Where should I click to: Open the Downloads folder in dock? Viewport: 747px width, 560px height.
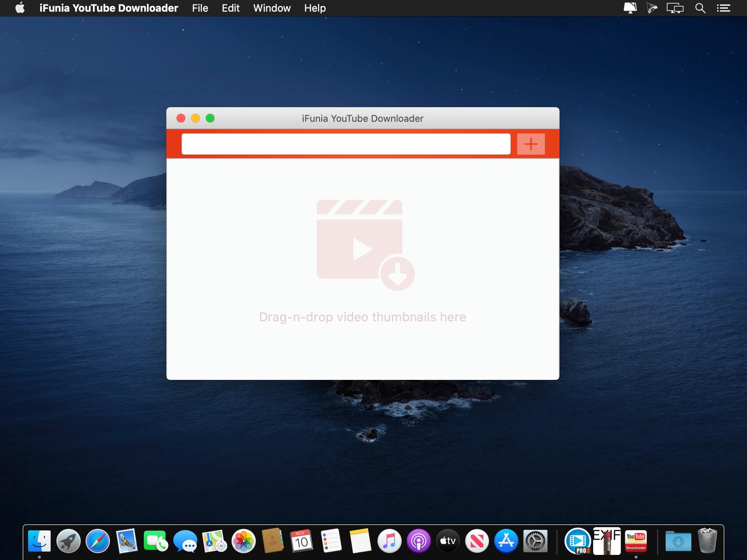tap(678, 541)
